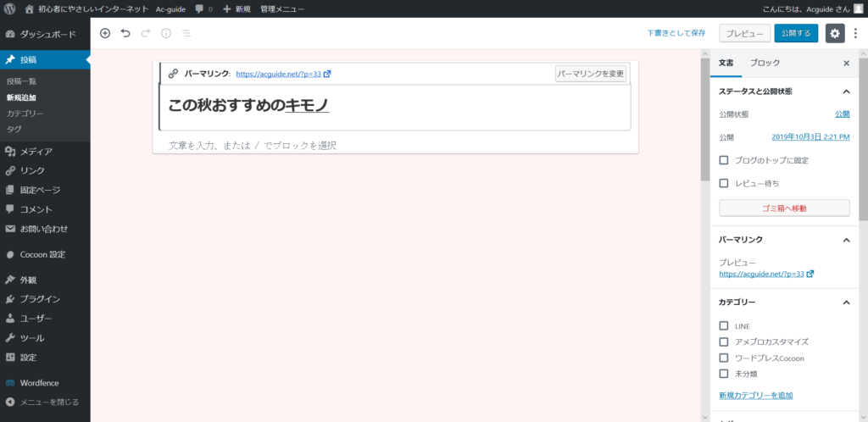Image resolution: width=868 pixels, height=422 pixels.
Task: Open the コメント menu
Action: (46, 209)
